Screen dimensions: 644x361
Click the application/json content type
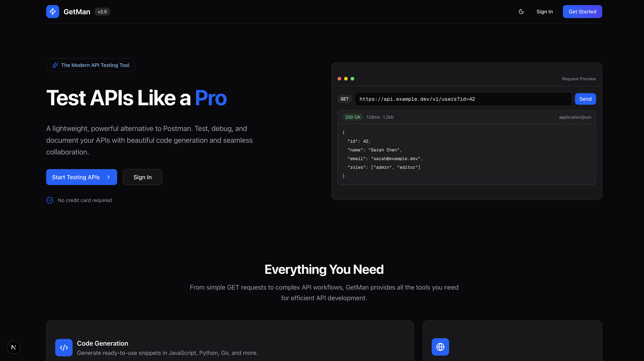tap(575, 117)
